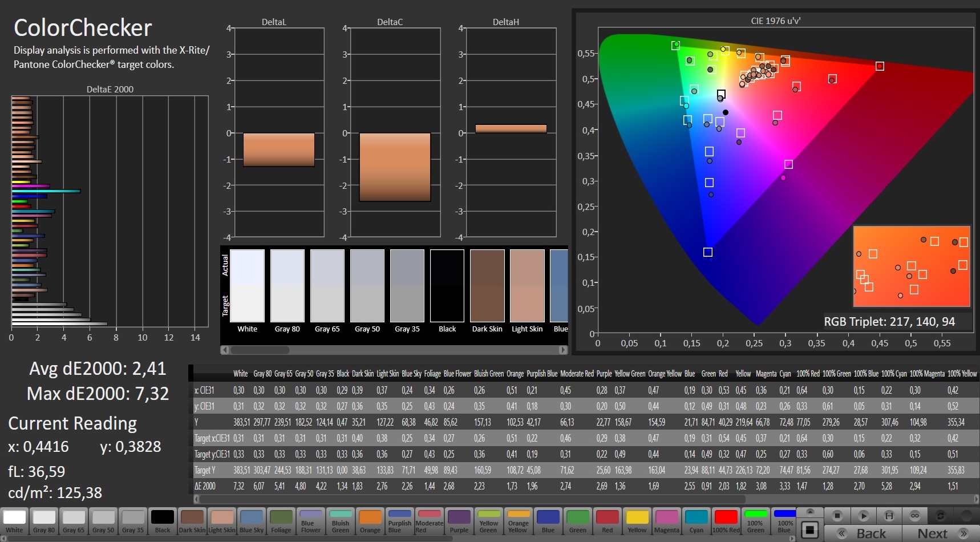This screenshot has width=980, height=542.
Task: Click the White Actual/Target comparison patch
Action: point(248,286)
